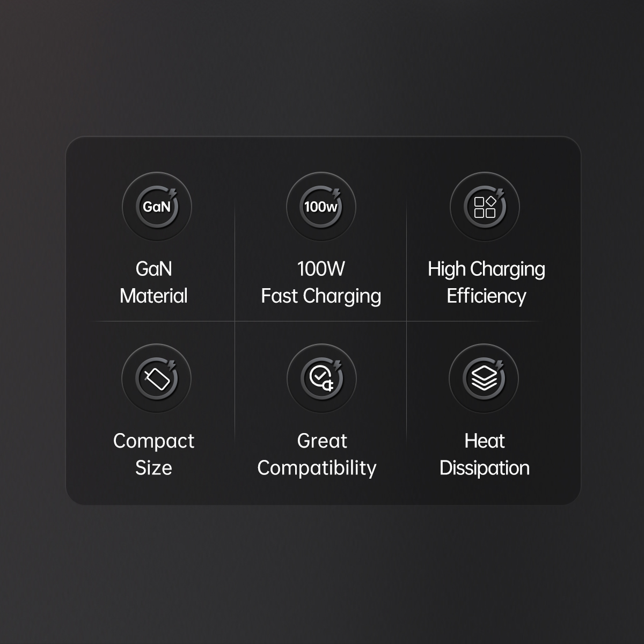Click the Heat Dissipation label
The image size is (644, 644).
485,454
